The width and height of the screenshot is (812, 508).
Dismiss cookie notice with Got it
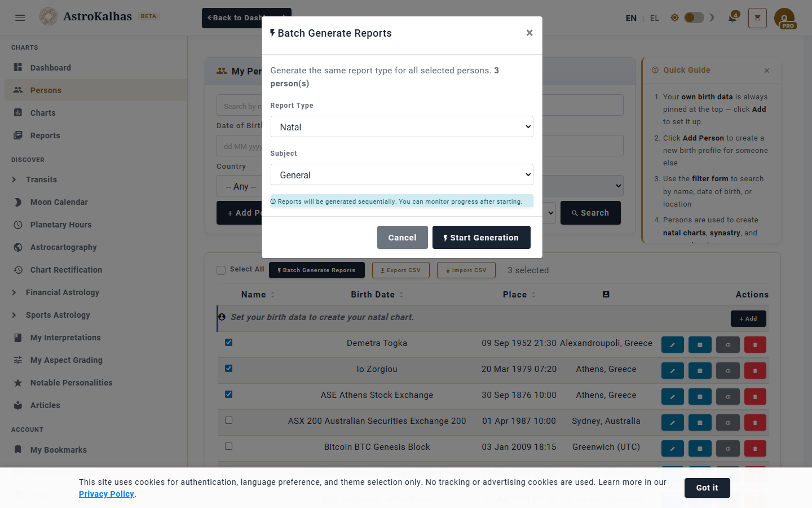[707, 488]
